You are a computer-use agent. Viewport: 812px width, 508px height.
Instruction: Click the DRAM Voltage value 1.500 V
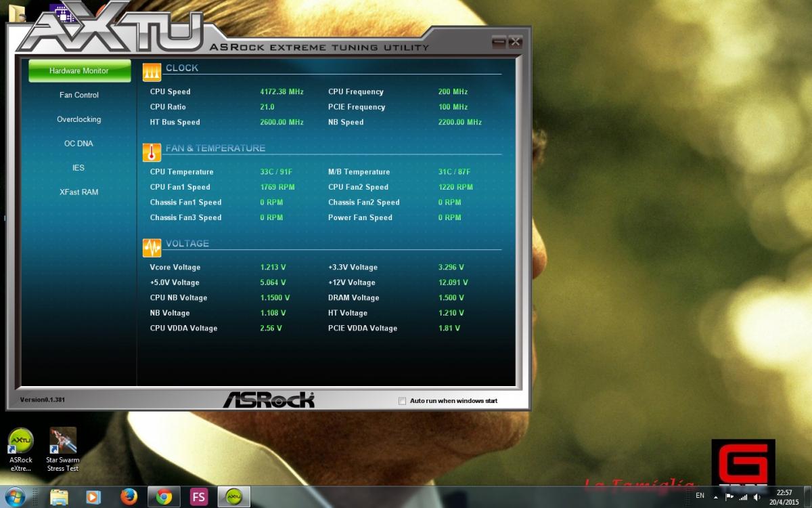(451, 298)
